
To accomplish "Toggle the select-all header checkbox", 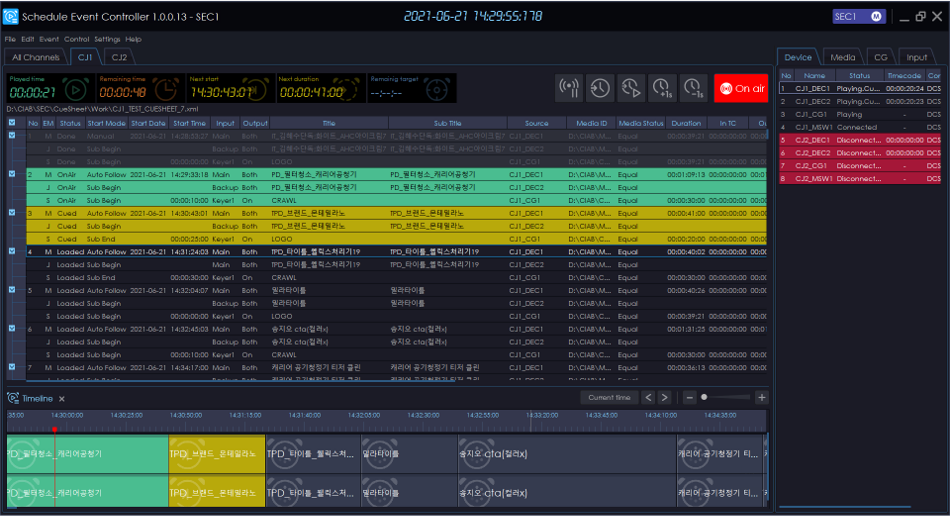I will 12,123.
